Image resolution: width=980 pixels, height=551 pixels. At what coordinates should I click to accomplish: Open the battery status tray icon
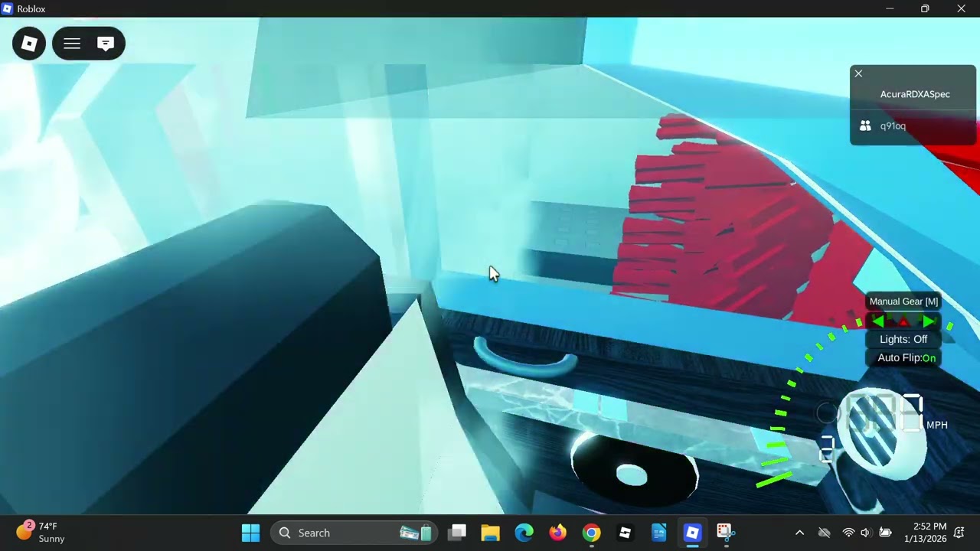pos(885,533)
